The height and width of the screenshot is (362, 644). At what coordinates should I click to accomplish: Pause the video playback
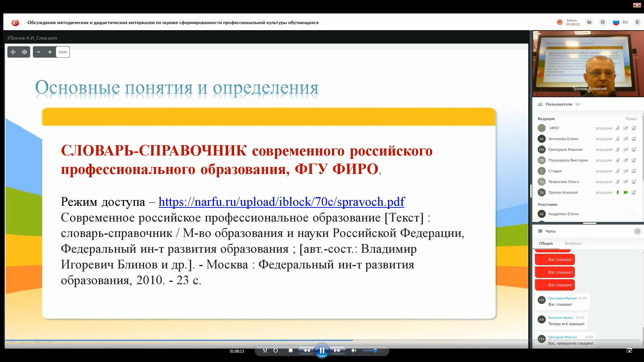coord(322,351)
